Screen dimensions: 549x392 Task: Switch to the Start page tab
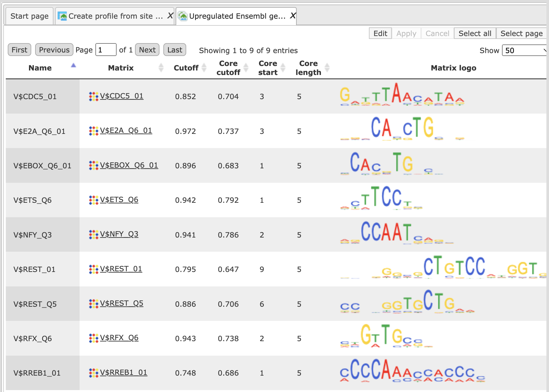click(29, 16)
